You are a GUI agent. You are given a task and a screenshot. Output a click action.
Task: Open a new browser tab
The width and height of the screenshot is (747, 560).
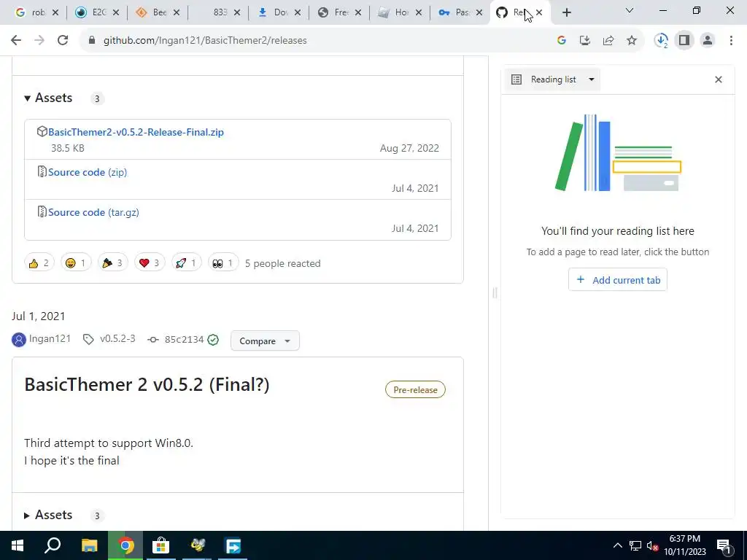(x=566, y=12)
